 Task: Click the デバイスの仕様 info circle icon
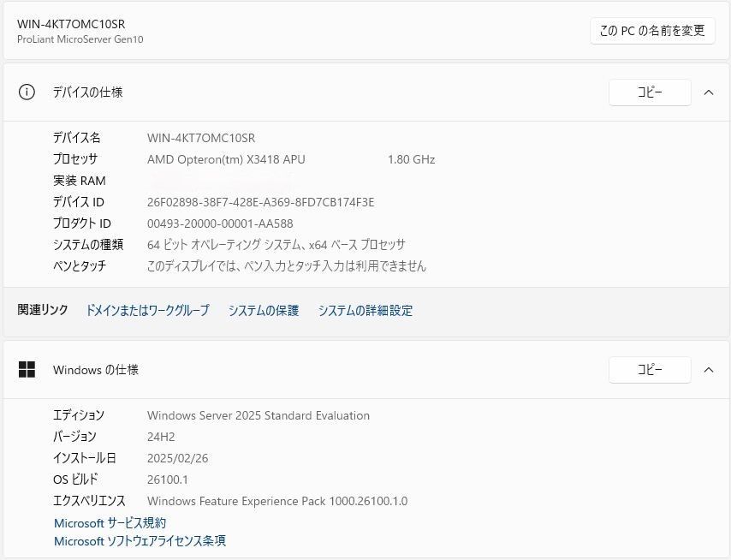[x=27, y=92]
